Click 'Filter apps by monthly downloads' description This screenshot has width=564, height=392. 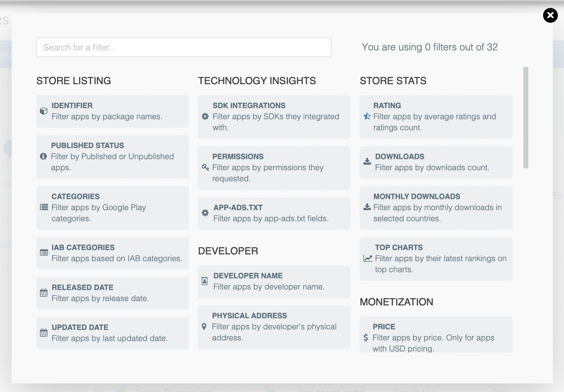tap(438, 213)
